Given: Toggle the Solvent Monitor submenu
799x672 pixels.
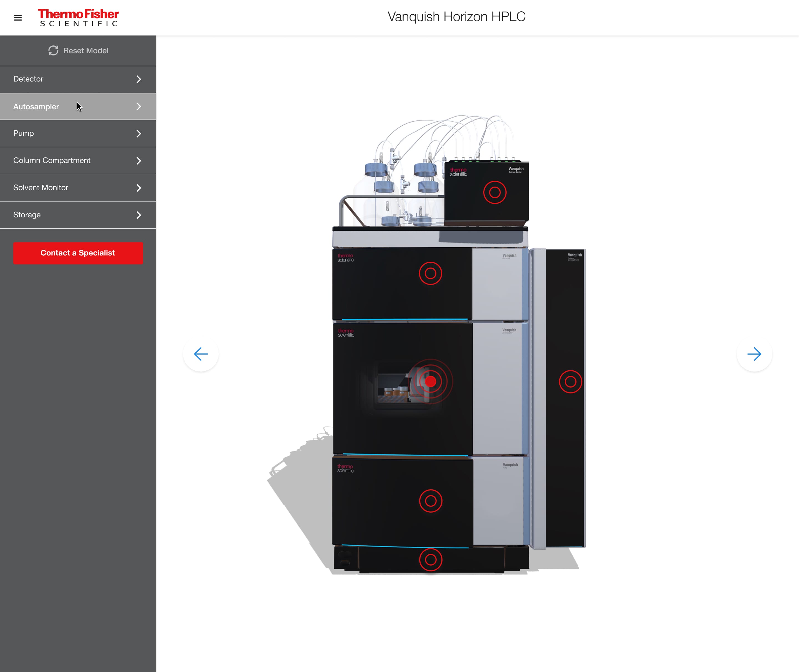Looking at the screenshot, I should [138, 187].
